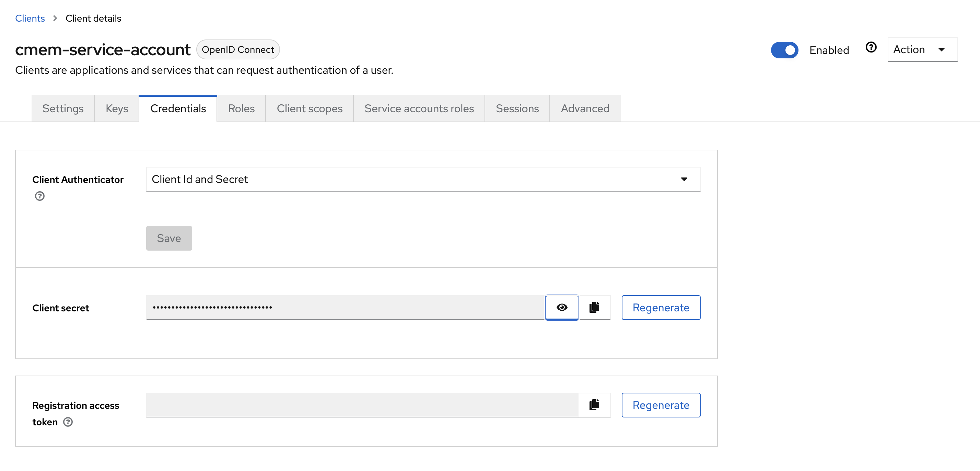Go to the Roles tab

tap(241, 108)
